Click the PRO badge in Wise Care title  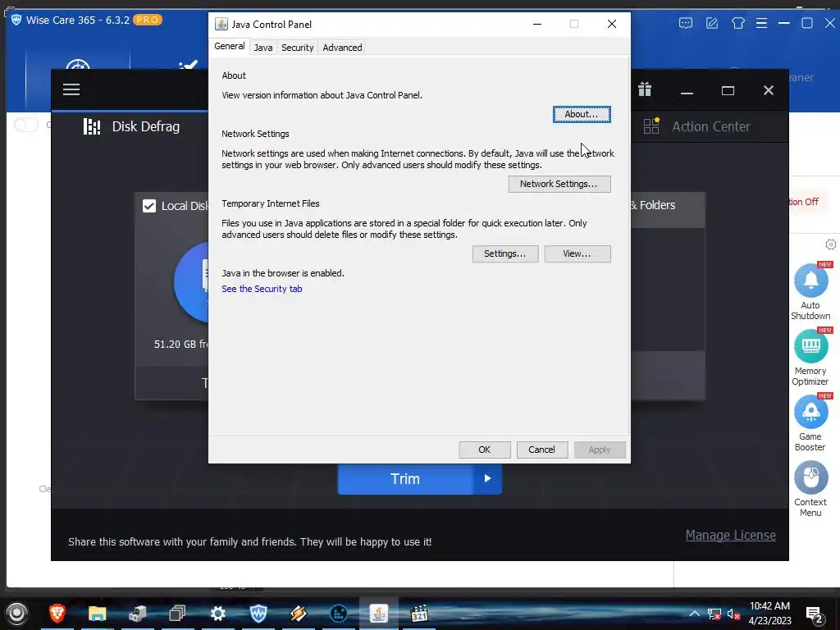point(148,20)
